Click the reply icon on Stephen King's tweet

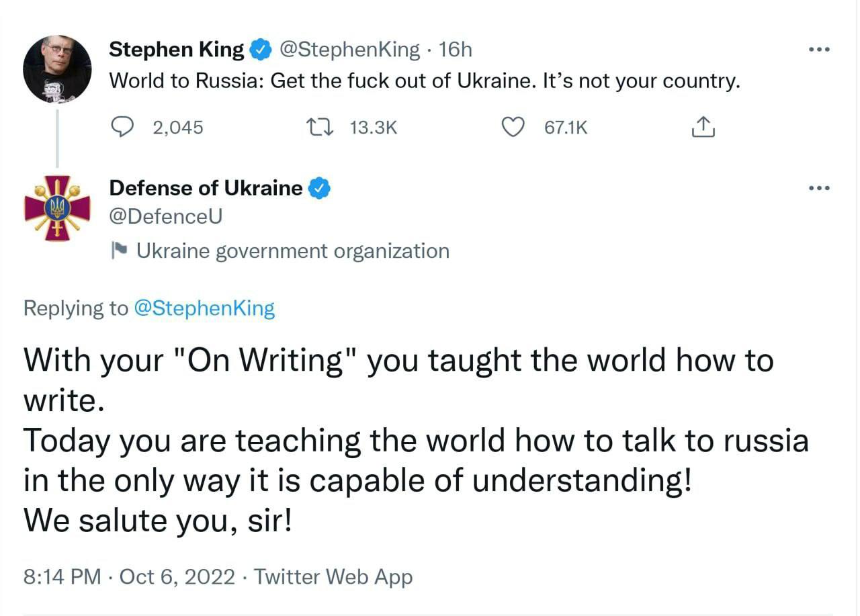pos(122,127)
